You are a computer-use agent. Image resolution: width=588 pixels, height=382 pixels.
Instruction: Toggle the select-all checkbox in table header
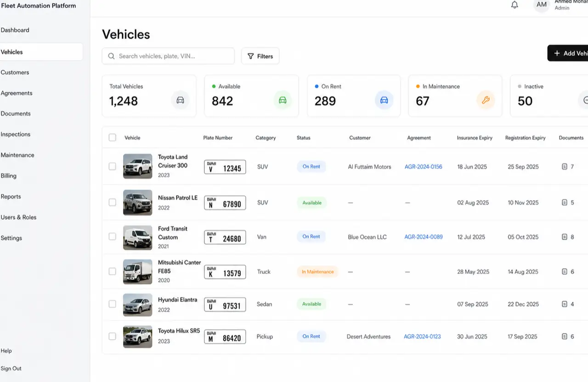pos(112,137)
